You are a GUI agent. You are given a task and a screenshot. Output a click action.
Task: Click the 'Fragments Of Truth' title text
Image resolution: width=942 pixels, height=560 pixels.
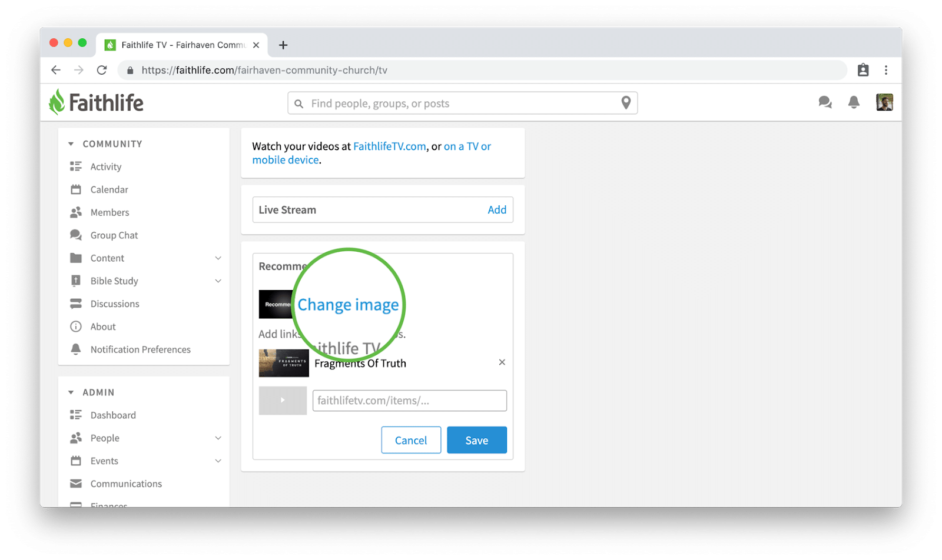click(x=360, y=364)
